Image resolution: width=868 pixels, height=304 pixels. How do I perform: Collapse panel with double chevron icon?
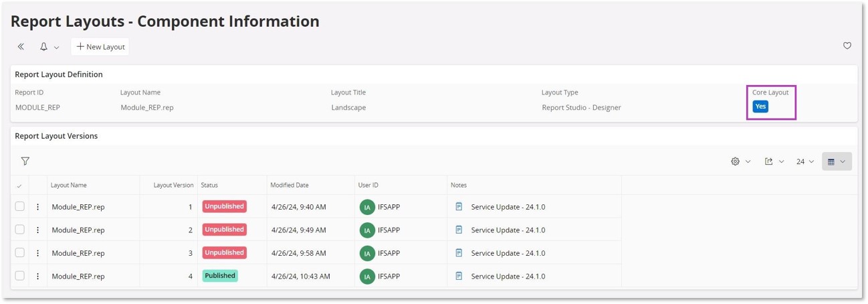21,47
